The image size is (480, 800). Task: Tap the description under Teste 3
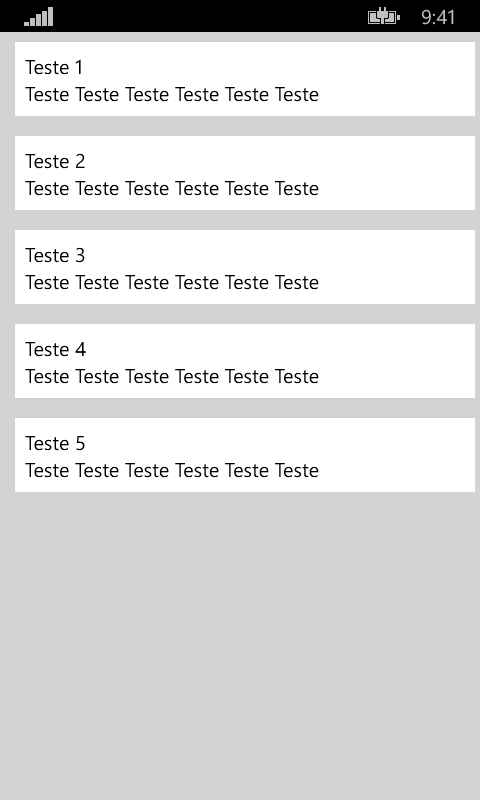click(x=172, y=282)
